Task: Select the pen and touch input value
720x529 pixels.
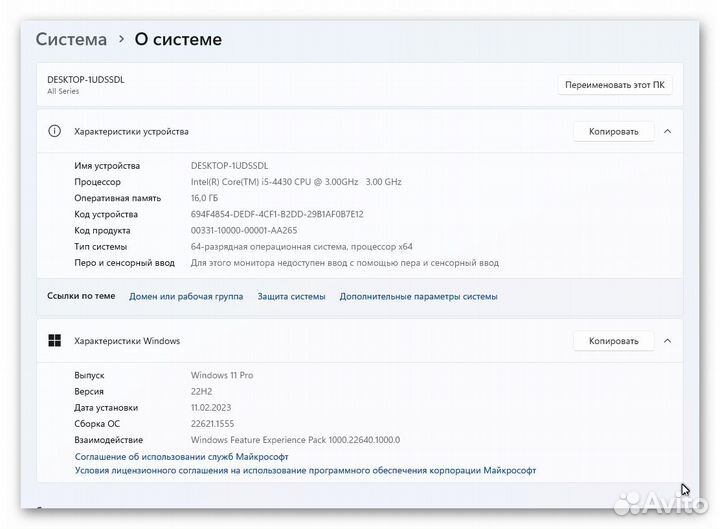Action: coord(345,263)
